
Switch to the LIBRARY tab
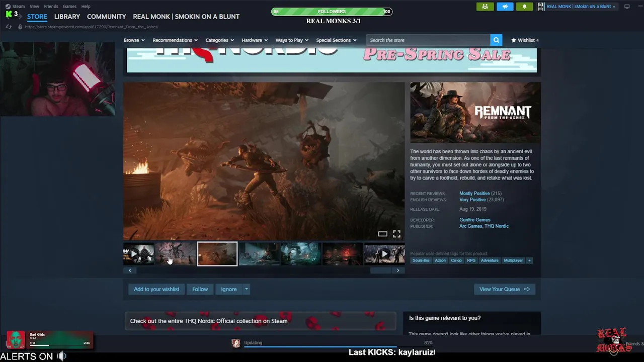(67, 17)
